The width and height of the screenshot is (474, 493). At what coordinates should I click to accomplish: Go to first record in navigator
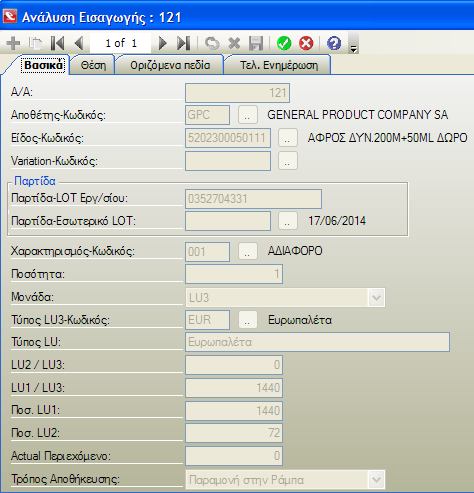click(x=57, y=43)
